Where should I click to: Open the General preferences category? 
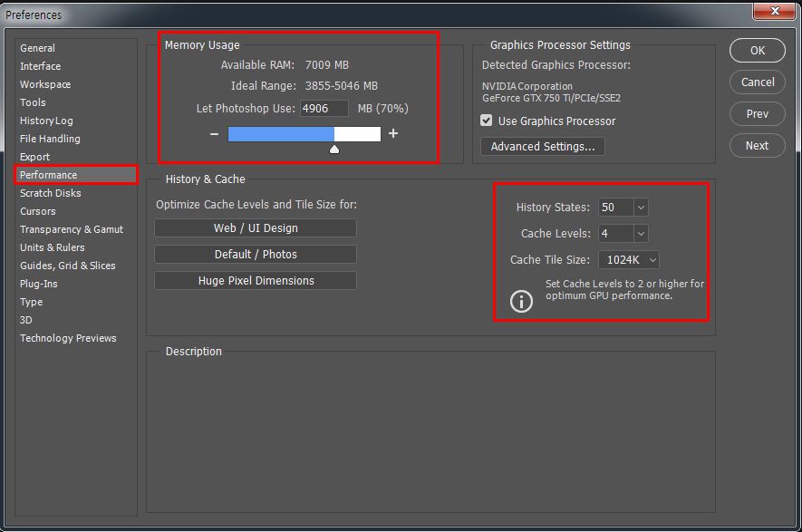point(37,48)
